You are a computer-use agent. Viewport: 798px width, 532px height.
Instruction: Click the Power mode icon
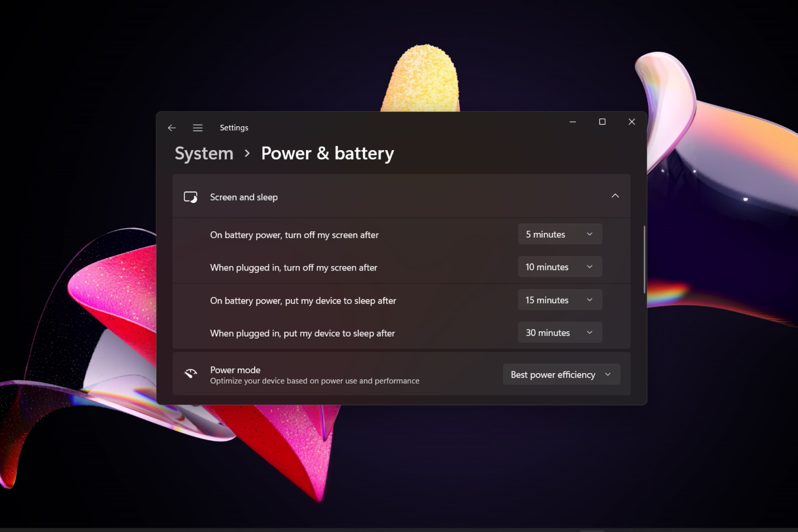(x=191, y=374)
